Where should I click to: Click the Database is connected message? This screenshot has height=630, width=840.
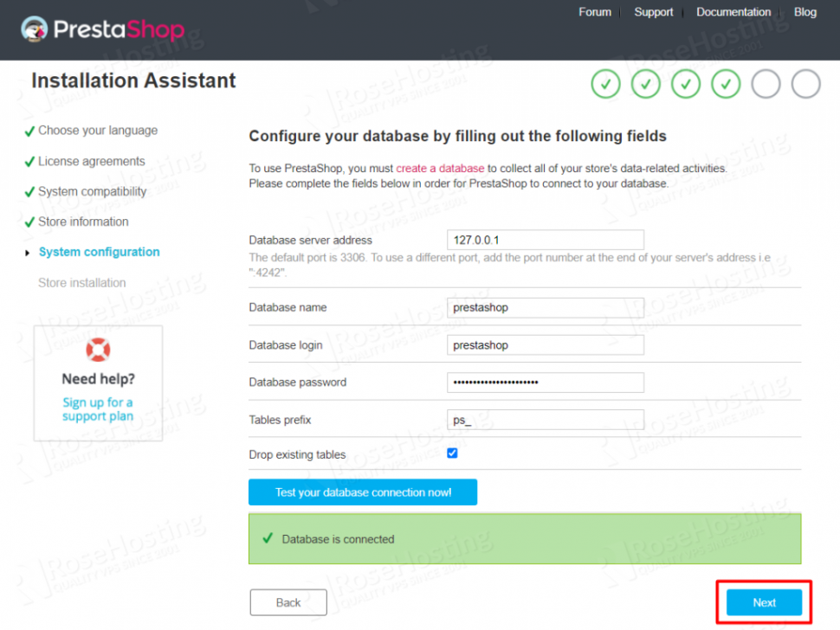[338, 539]
